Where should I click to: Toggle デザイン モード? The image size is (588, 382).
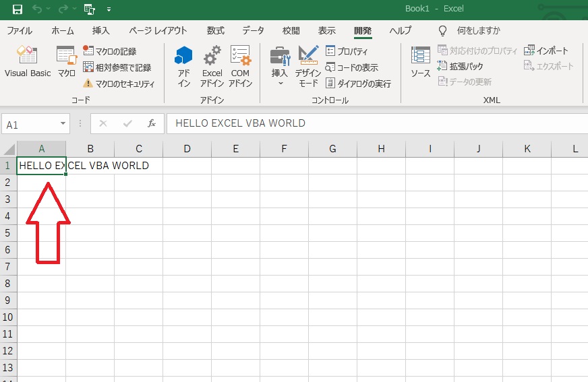click(x=308, y=66)
